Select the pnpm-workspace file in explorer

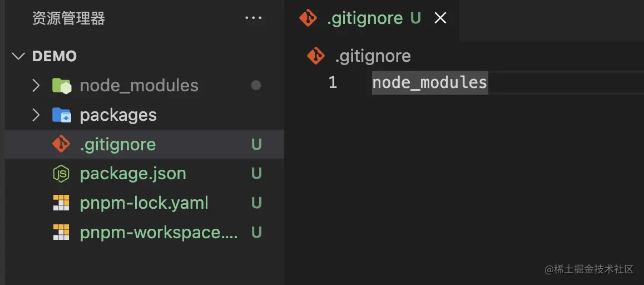[158, 232]
